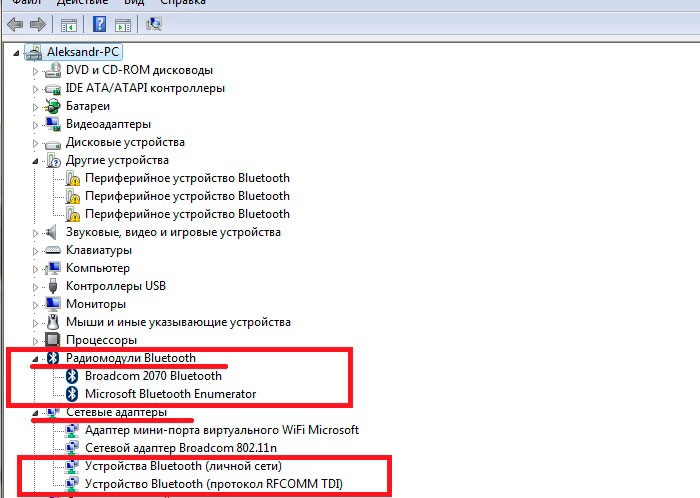Screen dimensions: 700x498
Task: Click the Компьютер monitor icon
Action: (53, 268)
